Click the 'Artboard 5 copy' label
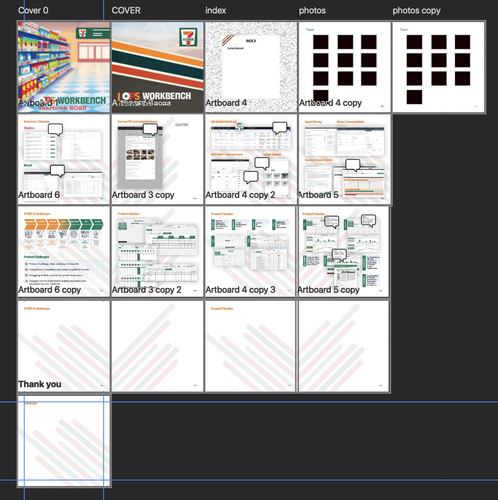The height and width of the screenshot is (500, 498). (329, 290)
